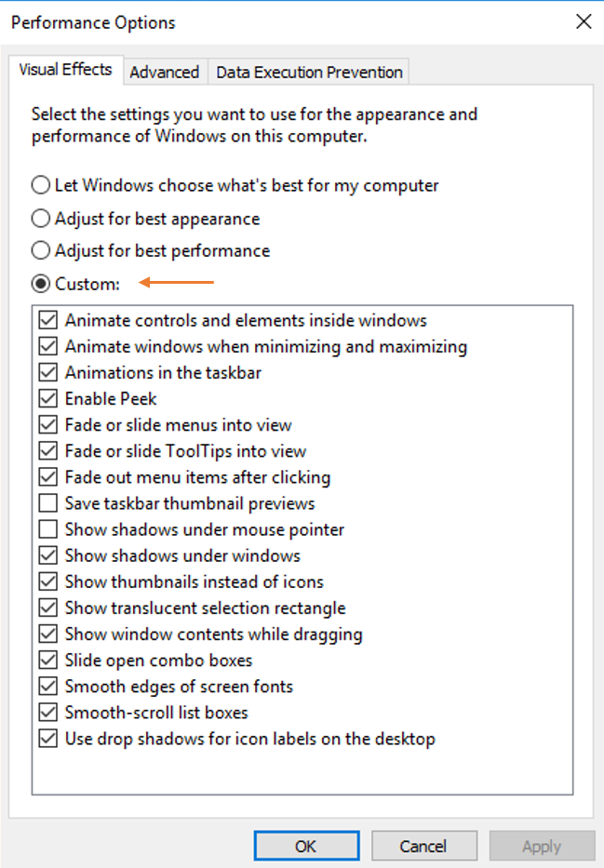Uncheck "Use drop shadows for icon labels on the desktop"
The width and height of the screenshot is (604, 868).
point(49,738)
